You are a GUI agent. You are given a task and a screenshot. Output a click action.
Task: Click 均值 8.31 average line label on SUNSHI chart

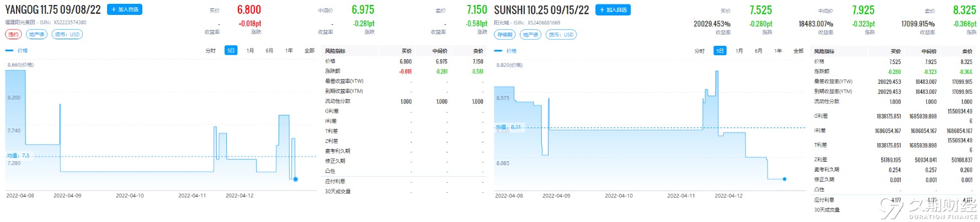click(x=509, y=127)
